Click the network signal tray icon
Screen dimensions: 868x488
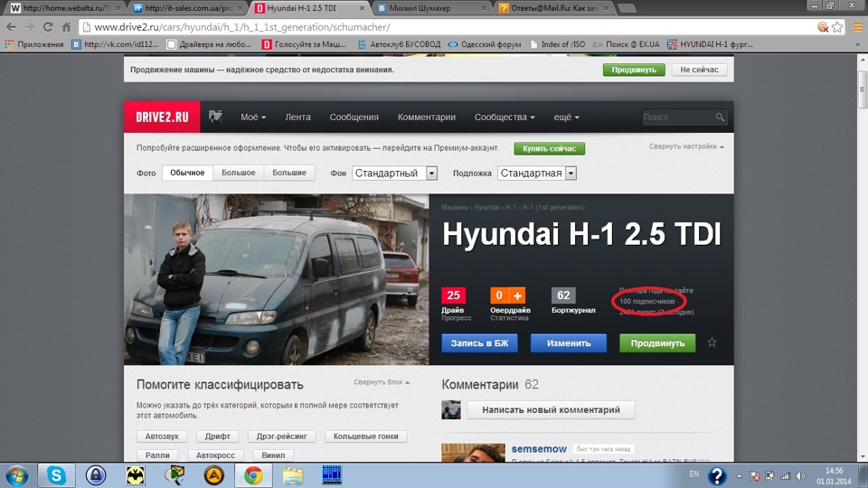click(x=785, y=476)
